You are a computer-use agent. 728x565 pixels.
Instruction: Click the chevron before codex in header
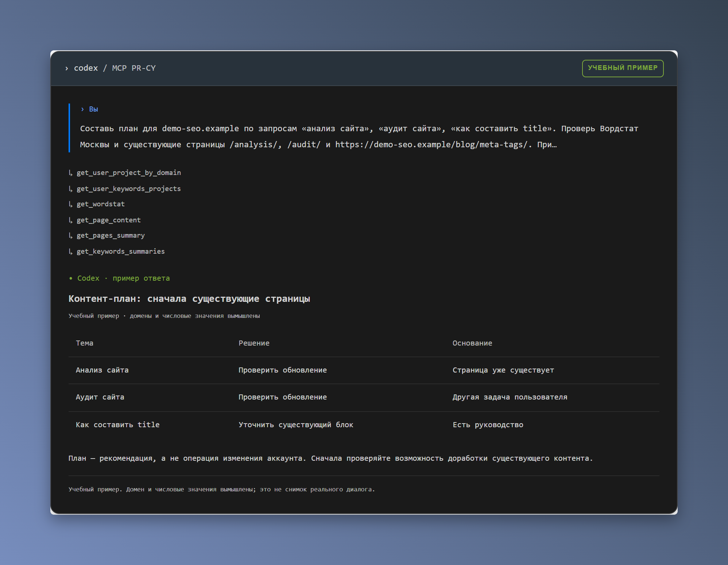pos(66,68)
